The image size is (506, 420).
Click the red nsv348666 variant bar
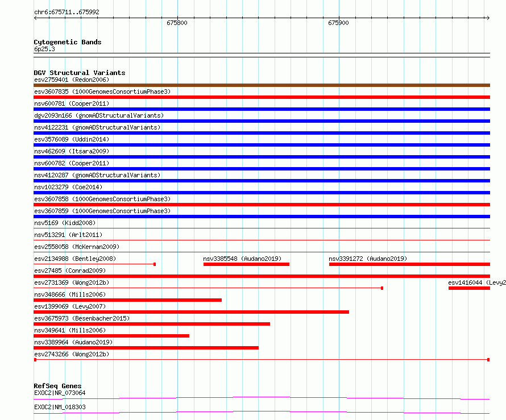point(127,300)
